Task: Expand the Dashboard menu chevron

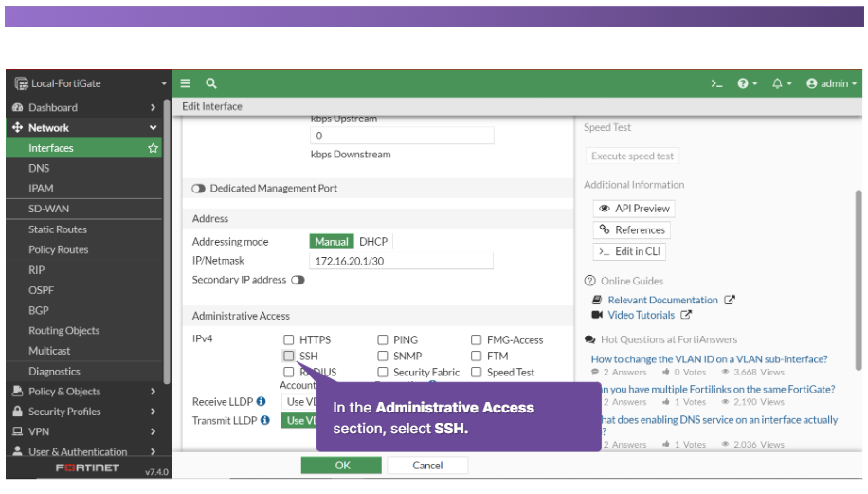Action: click(x=153, y=107)
